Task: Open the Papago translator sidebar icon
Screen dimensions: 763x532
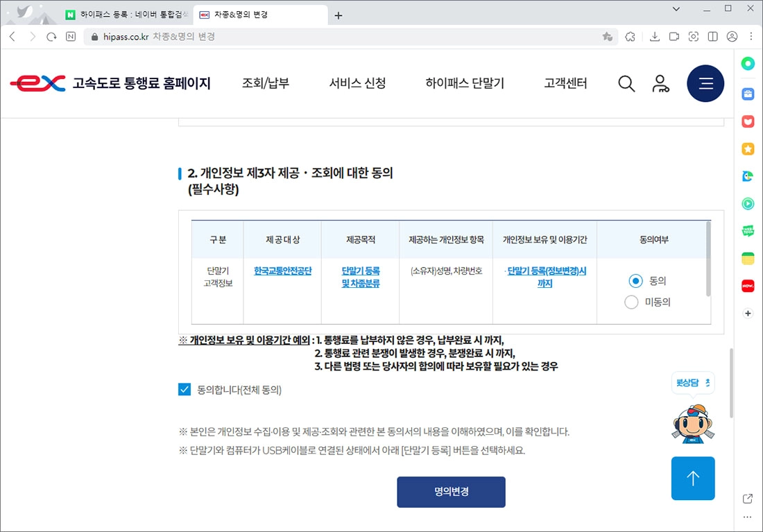Action: 747,176
